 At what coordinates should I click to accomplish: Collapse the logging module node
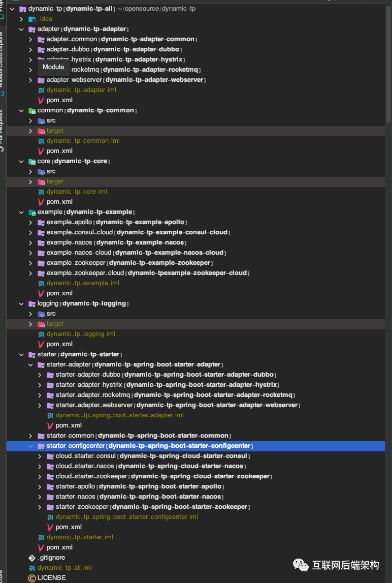(x=21, y=304)
